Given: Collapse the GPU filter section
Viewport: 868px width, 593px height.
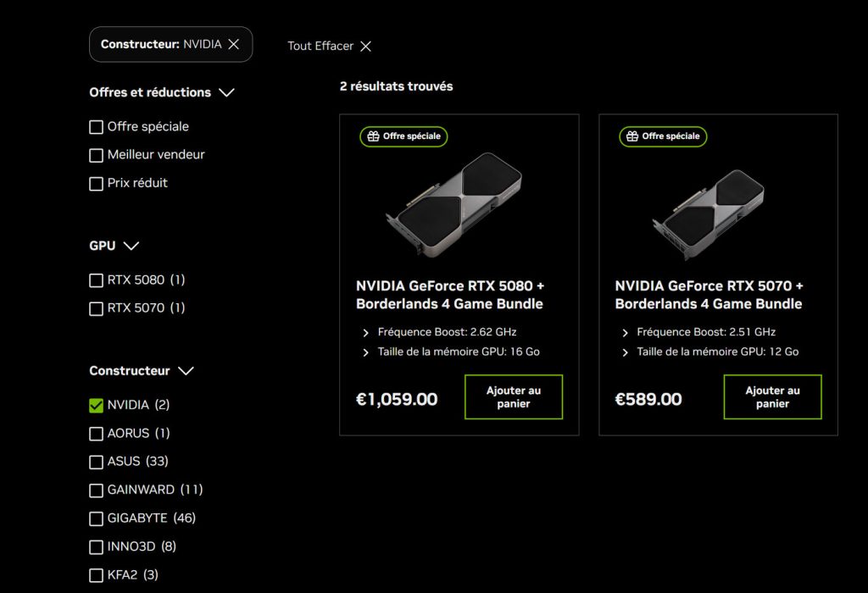Looking at the screenshot, I should [x=131, y=246].
